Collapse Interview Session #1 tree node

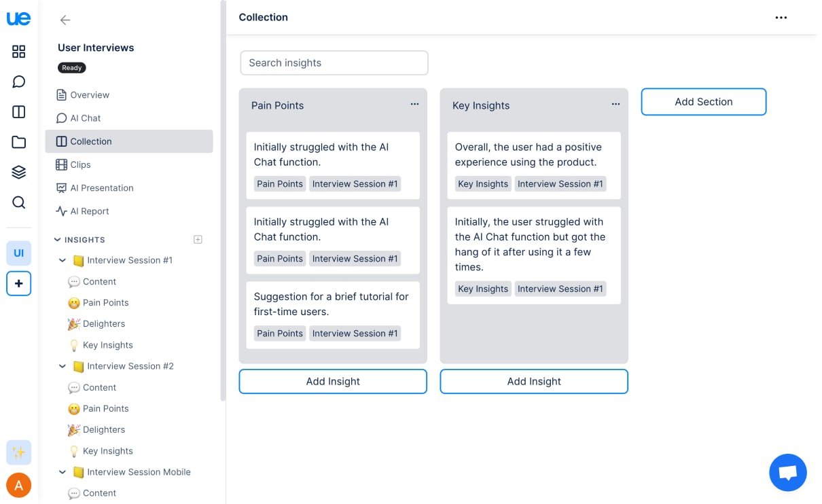pos(62,260)
